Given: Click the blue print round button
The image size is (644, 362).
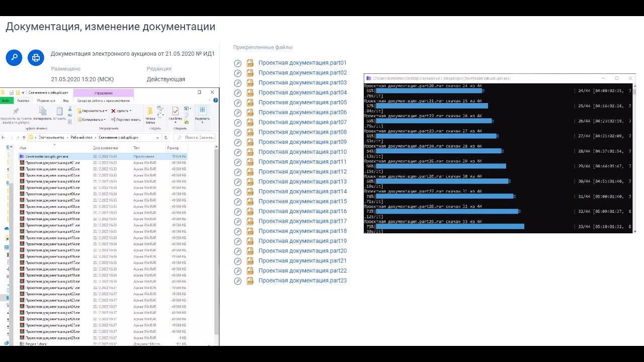Looking at the screenshot, I should point(36,57).
